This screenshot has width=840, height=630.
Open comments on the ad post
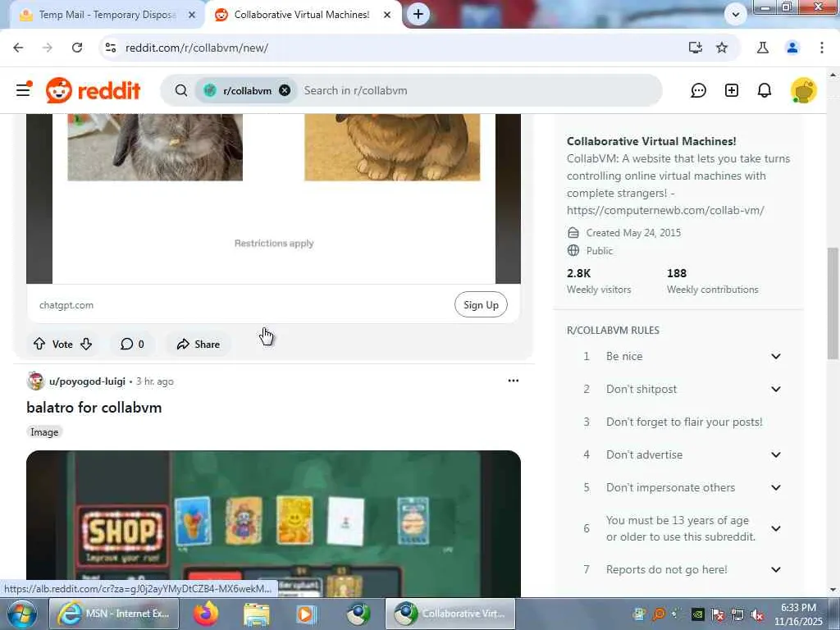coord(132,344)
